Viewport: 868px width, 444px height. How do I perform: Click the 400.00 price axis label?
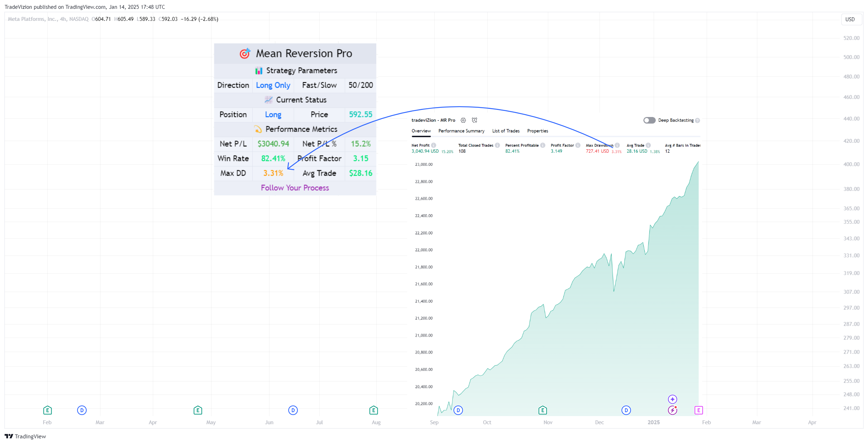pyautogui.click(x=851, y=164)
